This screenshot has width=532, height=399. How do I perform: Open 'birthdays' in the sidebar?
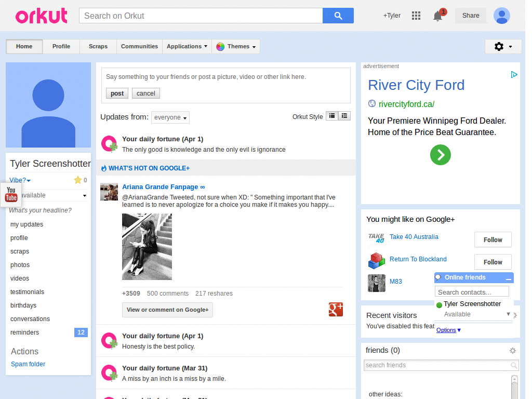pos(23,305)
